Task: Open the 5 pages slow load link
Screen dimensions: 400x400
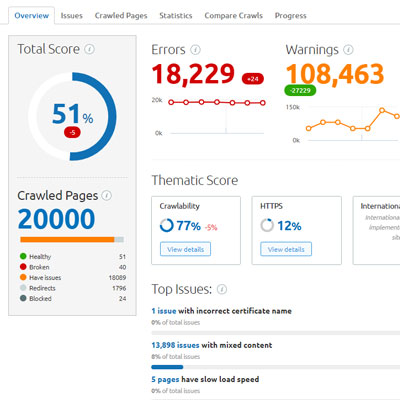Action: click(165, 379)
